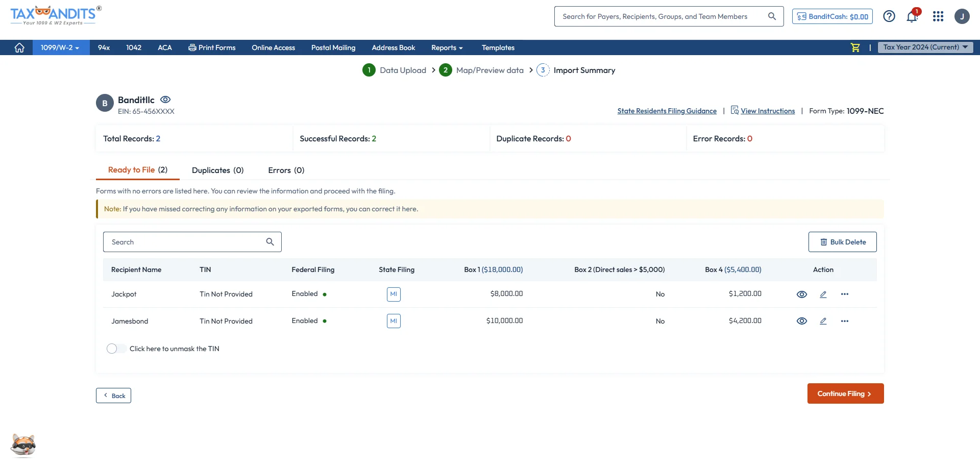
Task: Click the MI state badge for Jamesbond
Action: pyautogui.click(x=394, y=321)
